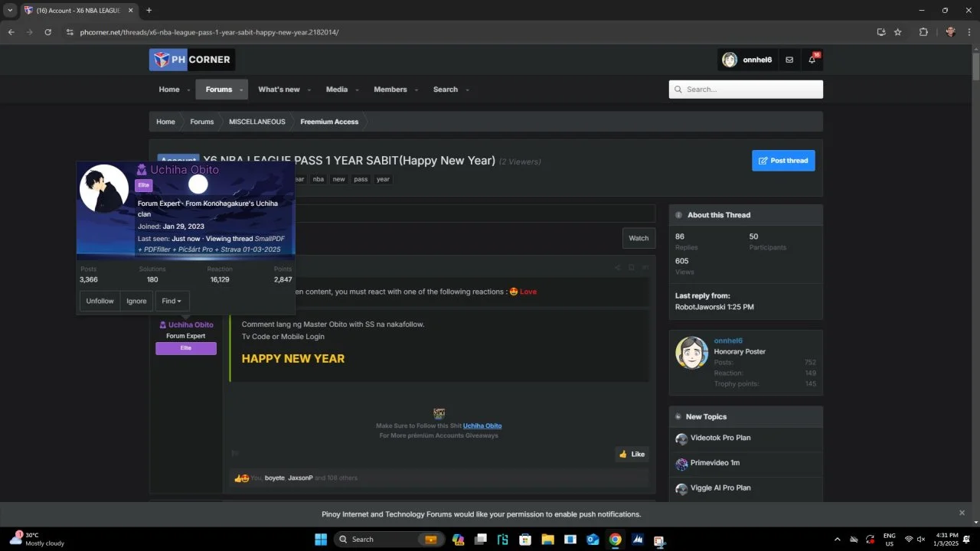Screen dimensions: 980x551
Task: Open the conversations envelope icon
Action: pos(789,60)
